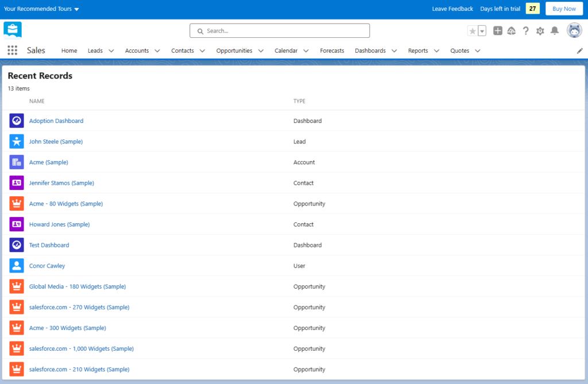Click inside the Search field
The width and height of the screenshot is (588, 384).
tap(280, 30)
